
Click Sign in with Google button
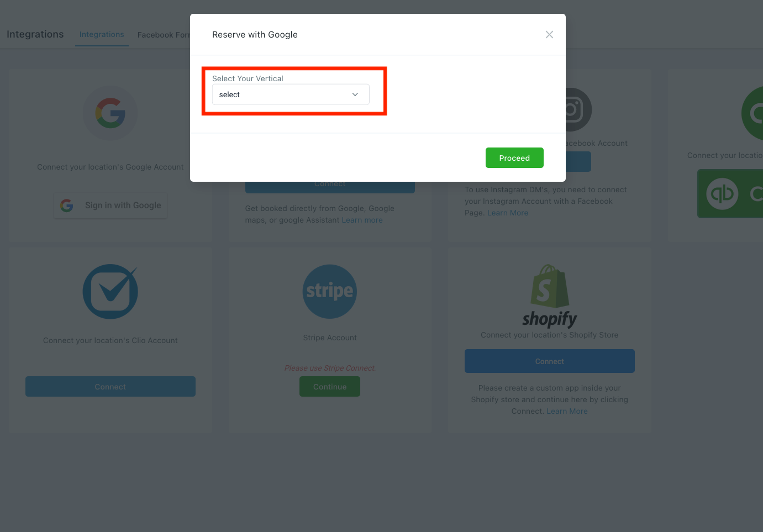(110, 206)
